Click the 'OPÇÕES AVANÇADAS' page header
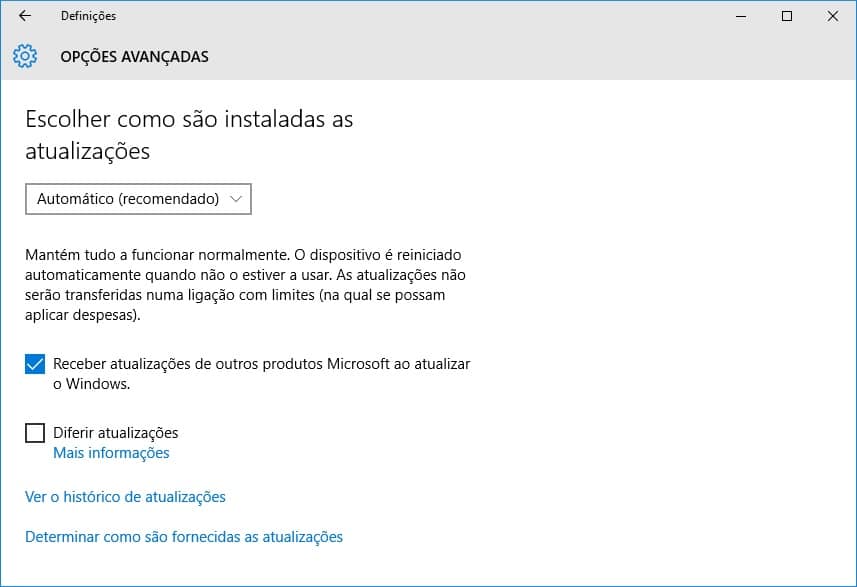The image size is (857, 587). [x=134, y=57]
